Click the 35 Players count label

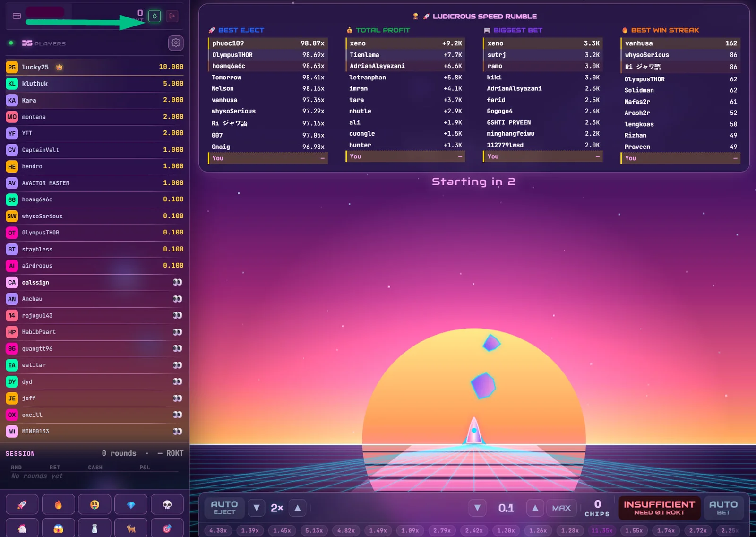pyautogui.click(x=43, y=43)
